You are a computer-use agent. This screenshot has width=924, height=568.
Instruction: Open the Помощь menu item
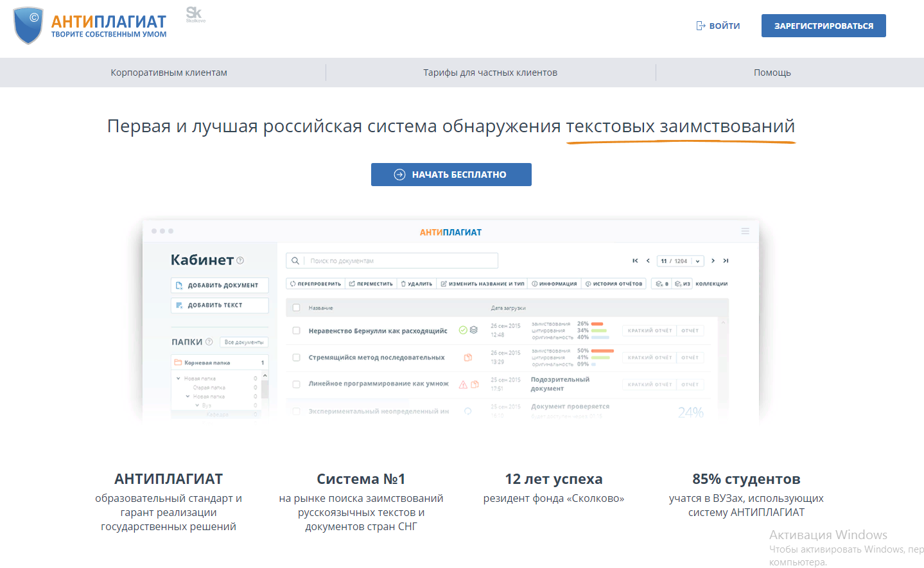pyautogui.click(x=772, y=73)
